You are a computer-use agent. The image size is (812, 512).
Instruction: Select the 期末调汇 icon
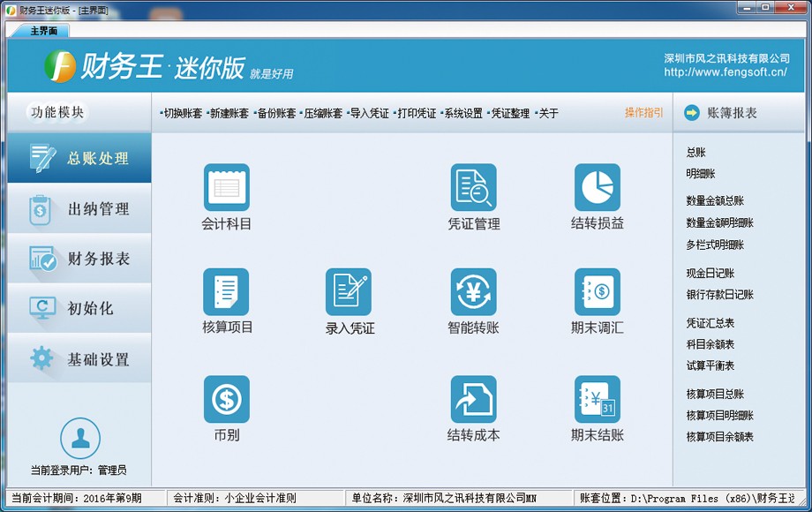coord(597,300)
